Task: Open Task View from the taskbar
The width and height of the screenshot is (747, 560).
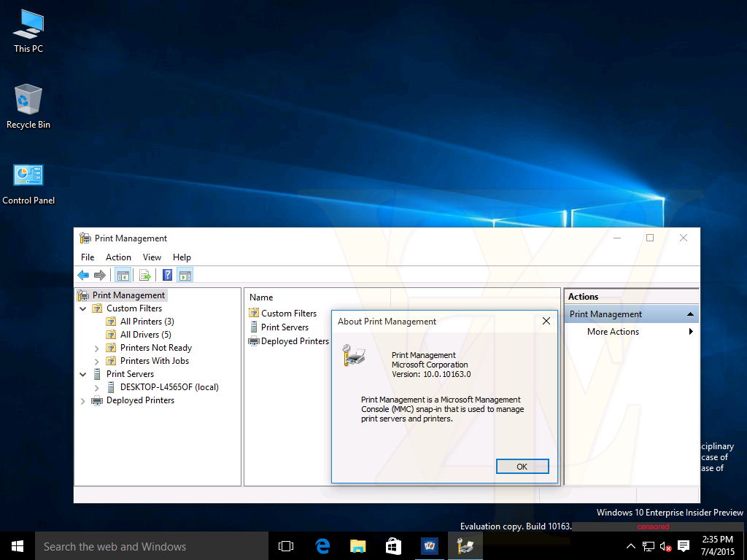Action: (x=286, y=545)
